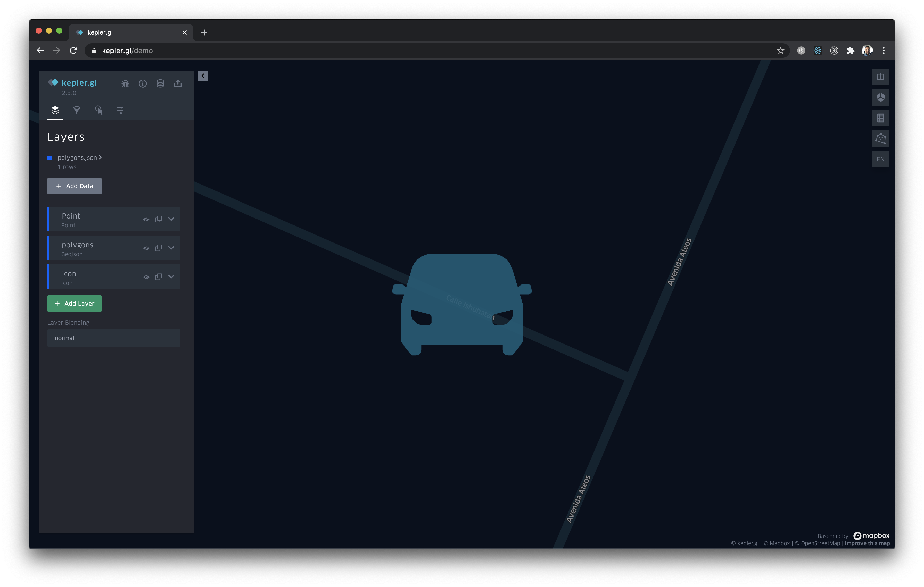Select the export map share icon

178,83
